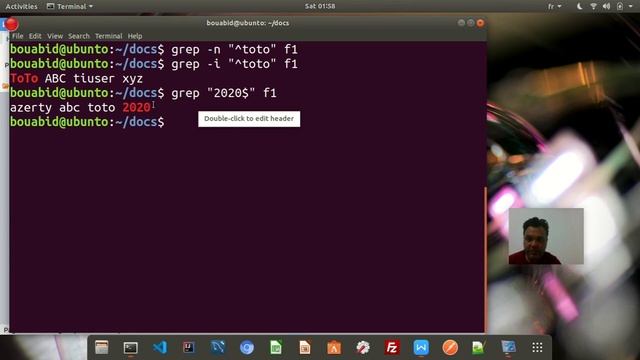Open Ubuntu Software center in dock

334,348
